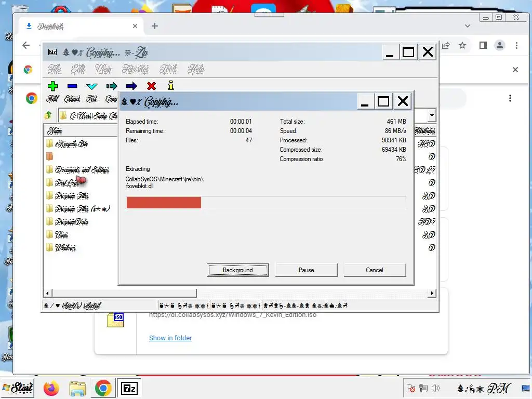
Task: Bookmark the page with the star icon
Action: click(462, 46)
